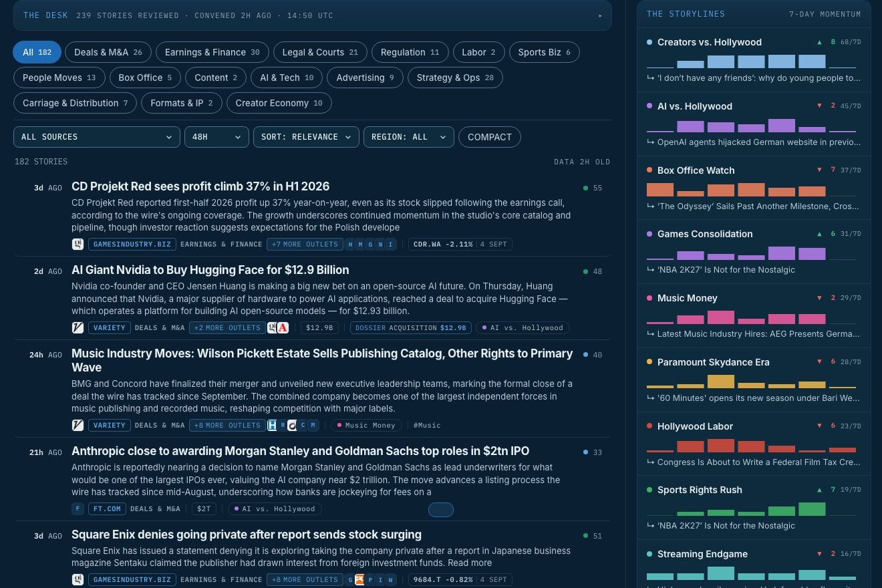Click the 'H' outlet icon on the Wilson Pickett story

(x=272, y=425)
